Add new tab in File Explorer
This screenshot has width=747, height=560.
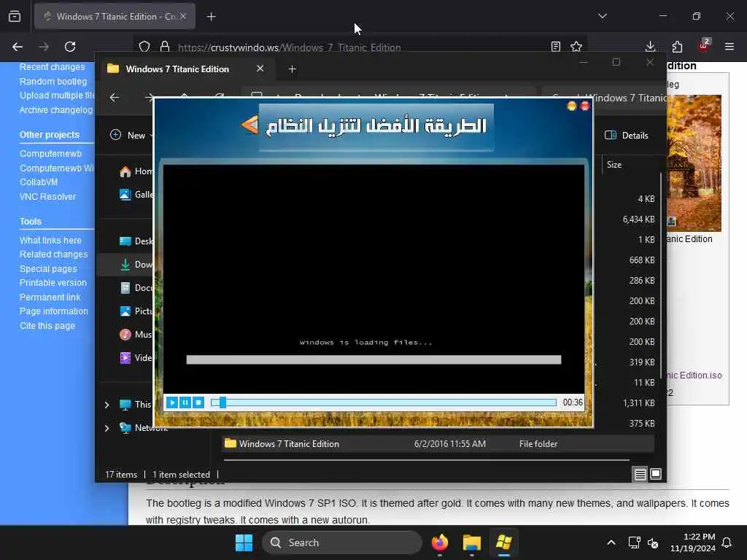pos(292,69)
